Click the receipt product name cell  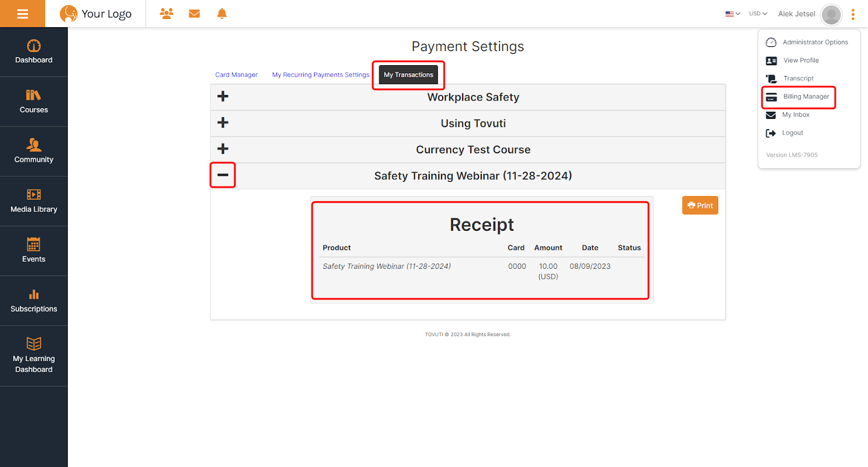click(x=386, y=266)
